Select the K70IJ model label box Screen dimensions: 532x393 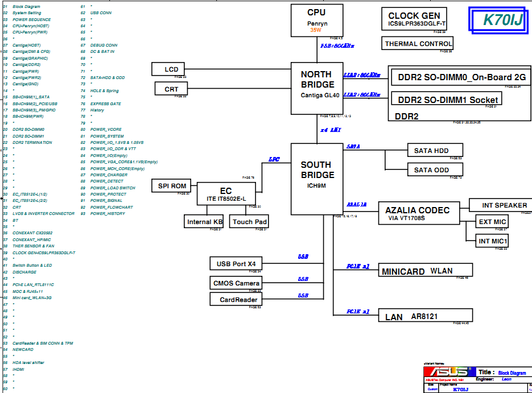click(498, 20)
